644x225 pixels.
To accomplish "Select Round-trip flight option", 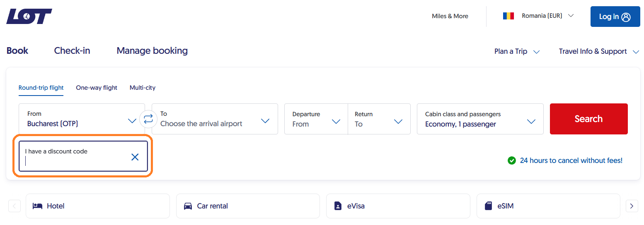I will coord(41,88).
